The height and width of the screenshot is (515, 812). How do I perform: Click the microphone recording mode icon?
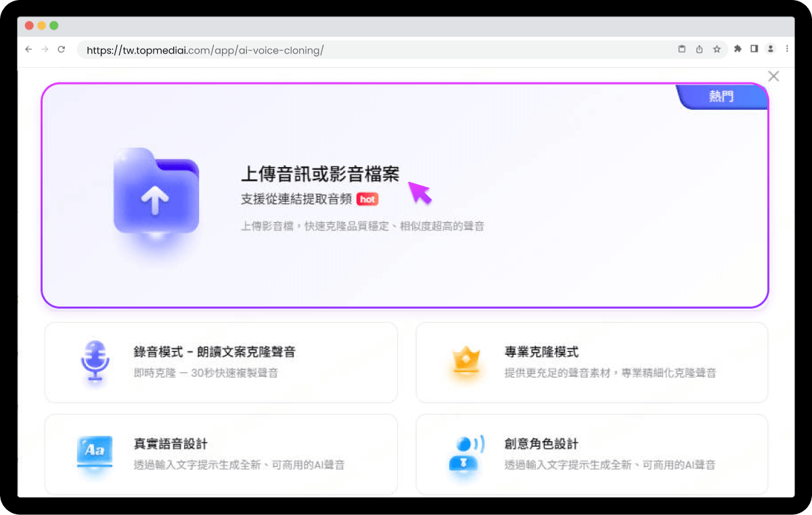95,362
